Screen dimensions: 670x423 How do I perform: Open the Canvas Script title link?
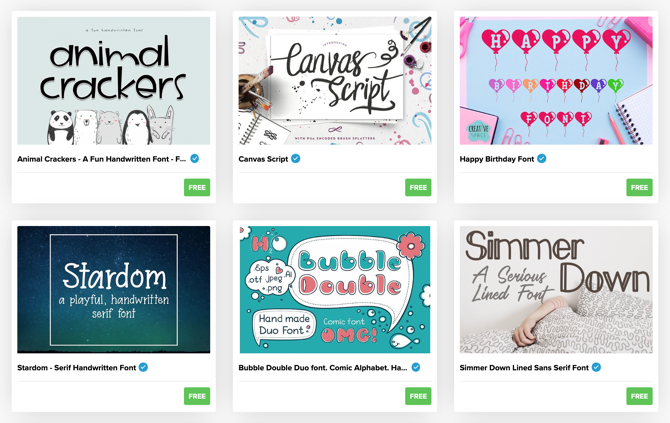[263, 159]
